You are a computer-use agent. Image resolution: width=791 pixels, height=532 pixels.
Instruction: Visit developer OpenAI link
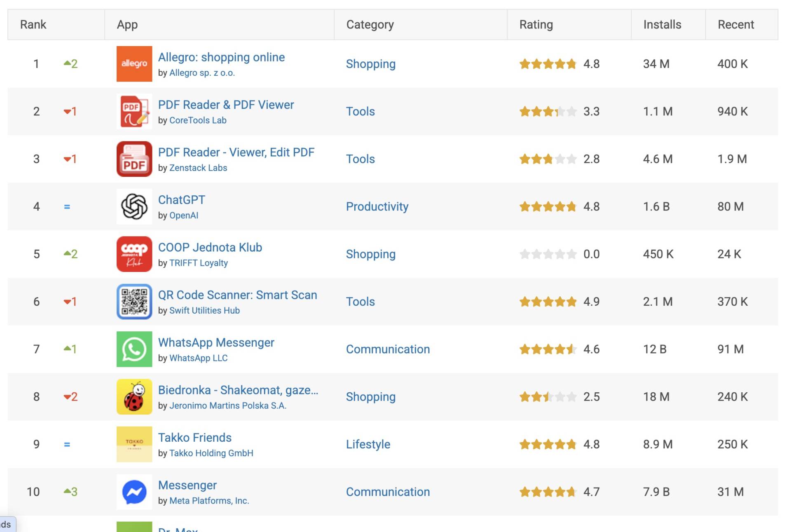click(184, 216)
